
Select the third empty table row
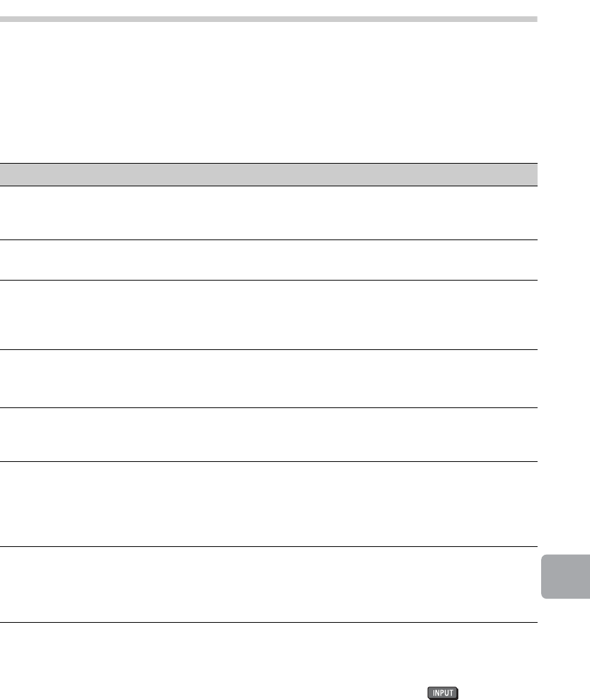(268, 315)
